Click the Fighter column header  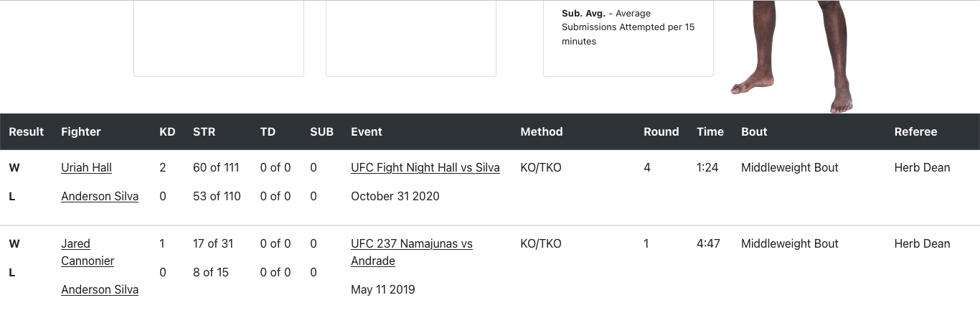coord(81,131)
